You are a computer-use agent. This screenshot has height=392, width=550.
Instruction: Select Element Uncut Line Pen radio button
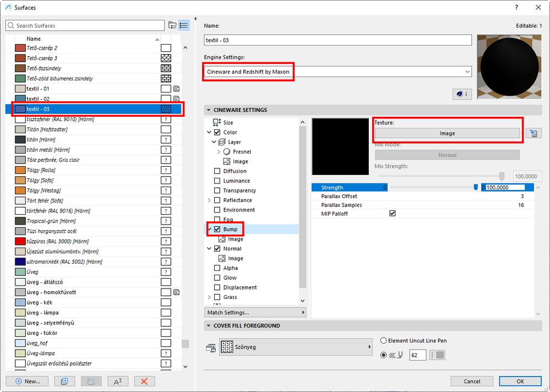tap(383, 340)
